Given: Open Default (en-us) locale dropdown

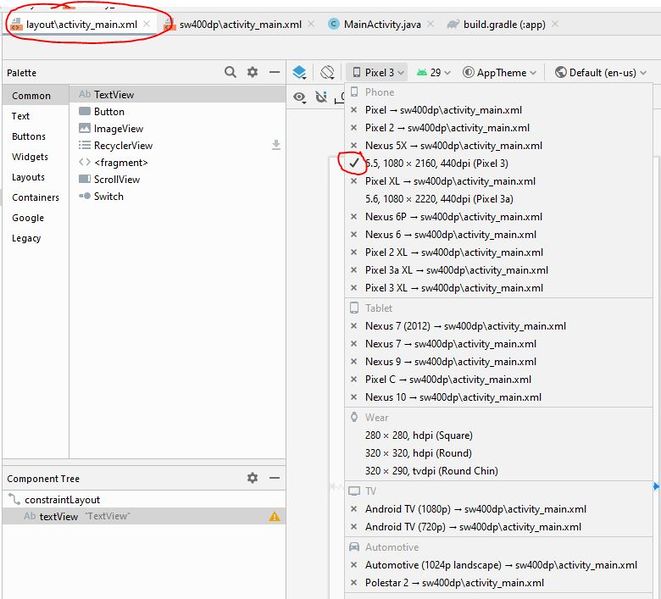Looking at the screenshot, I should pos(600,73).
